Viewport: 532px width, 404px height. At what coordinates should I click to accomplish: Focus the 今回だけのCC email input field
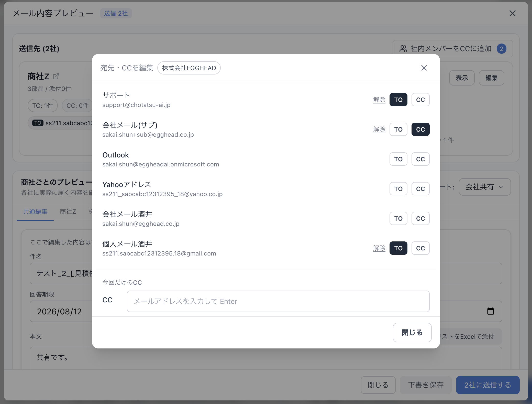(278, 301)
